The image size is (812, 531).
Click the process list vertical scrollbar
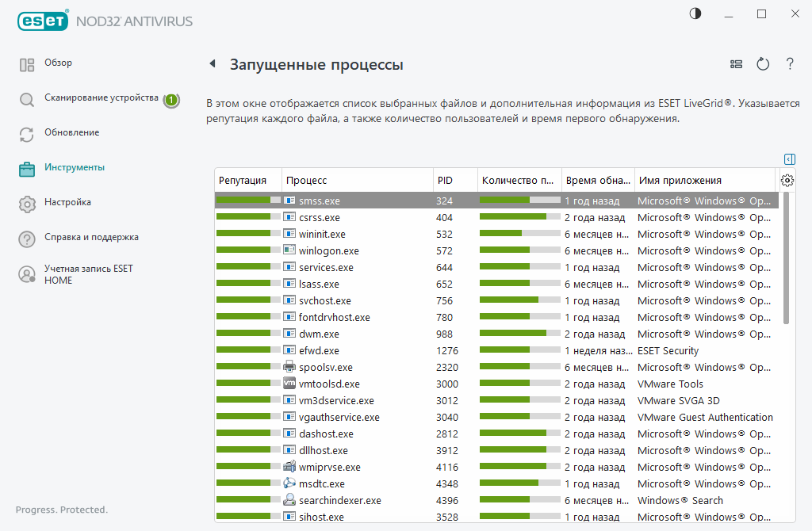[786, 258]
